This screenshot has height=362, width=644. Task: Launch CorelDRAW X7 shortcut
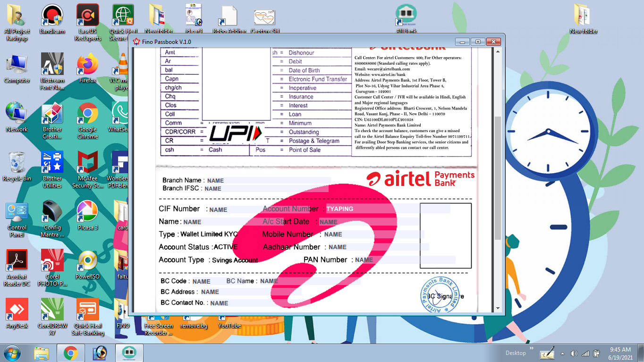[52, 317]
